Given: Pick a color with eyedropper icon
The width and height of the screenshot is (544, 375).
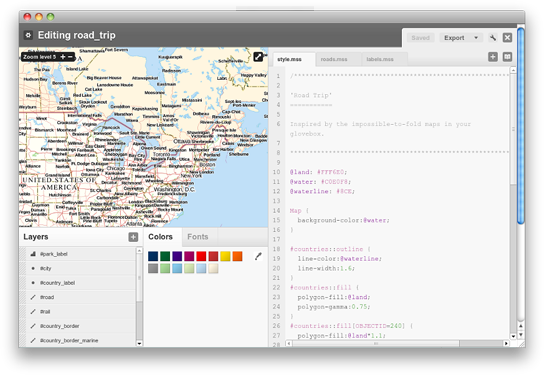Looking at the screenshot, I should (258, 256).
